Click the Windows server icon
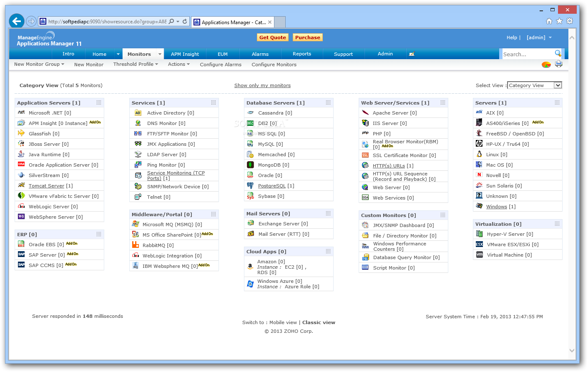This screenshot has height=372, width=588. point(479,206)
